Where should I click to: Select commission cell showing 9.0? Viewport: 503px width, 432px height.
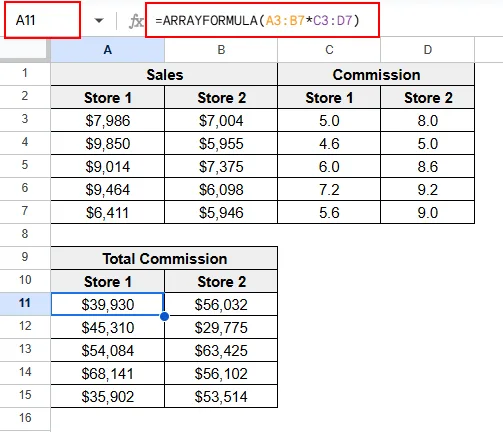point(428,212)
